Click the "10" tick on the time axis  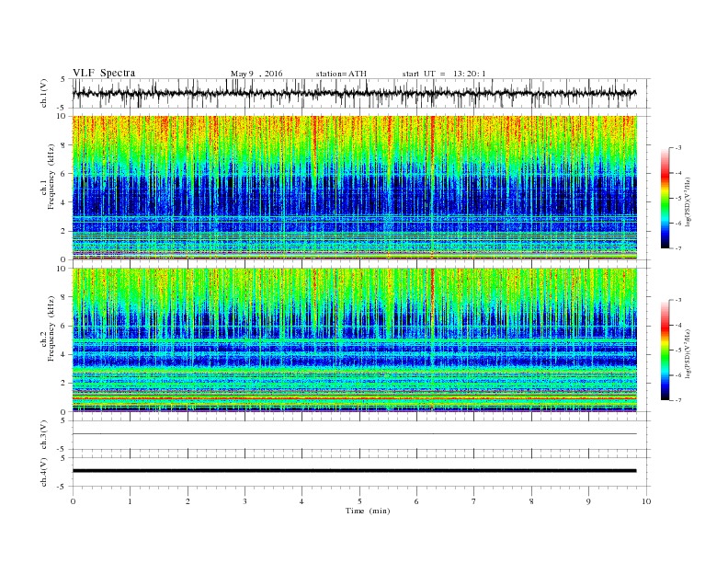646,501
